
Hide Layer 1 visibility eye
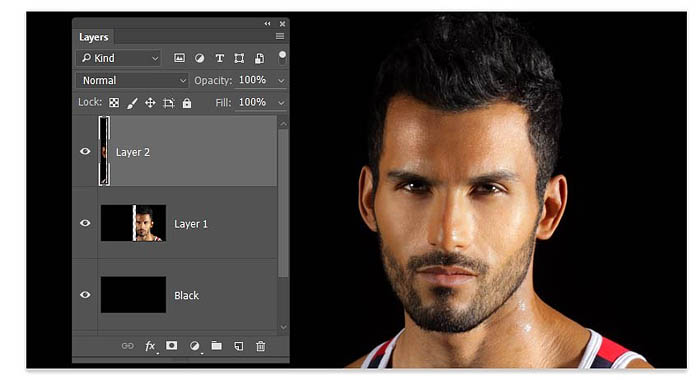[x=85, y=223]
